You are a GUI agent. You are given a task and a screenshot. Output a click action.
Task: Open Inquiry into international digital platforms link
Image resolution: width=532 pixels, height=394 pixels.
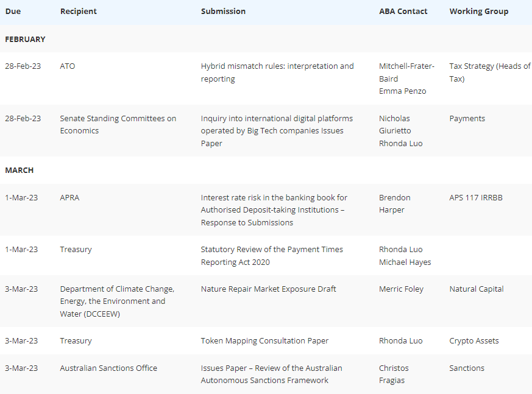coord(277,131)
